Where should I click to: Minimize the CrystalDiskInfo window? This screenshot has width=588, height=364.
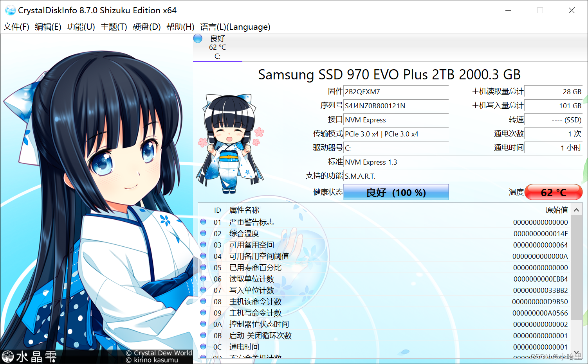(509, 11)
